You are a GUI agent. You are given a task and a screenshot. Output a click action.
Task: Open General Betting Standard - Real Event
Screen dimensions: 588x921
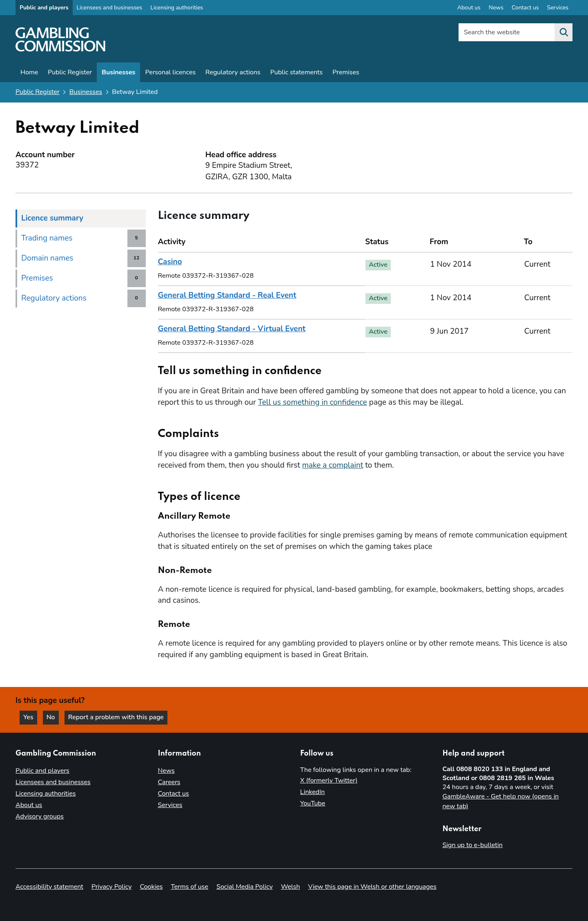(227, 295)
